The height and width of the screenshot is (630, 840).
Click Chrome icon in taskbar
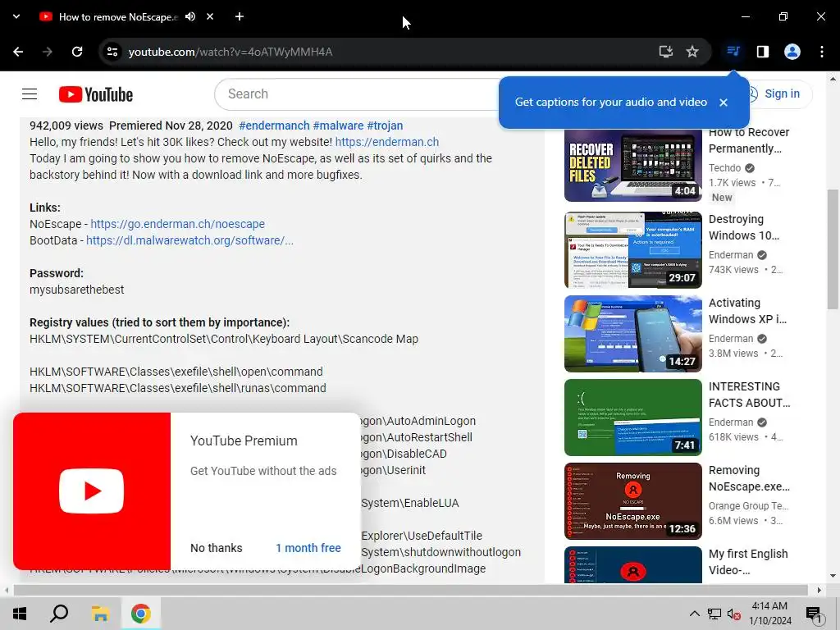click(x=140, y=614)
